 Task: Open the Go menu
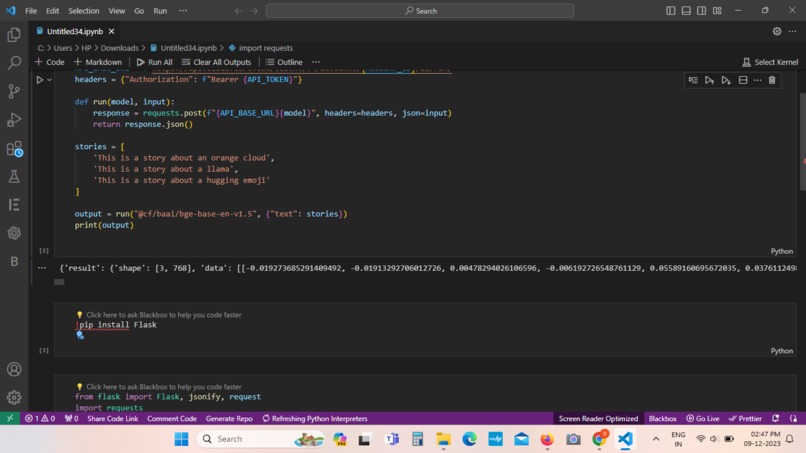(139, 11)
